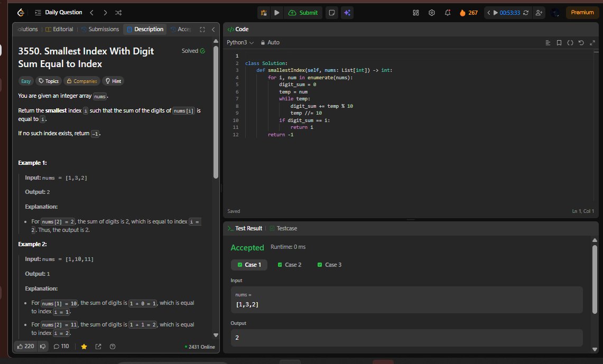Share the problem link icon

click(x=98, y=347)
